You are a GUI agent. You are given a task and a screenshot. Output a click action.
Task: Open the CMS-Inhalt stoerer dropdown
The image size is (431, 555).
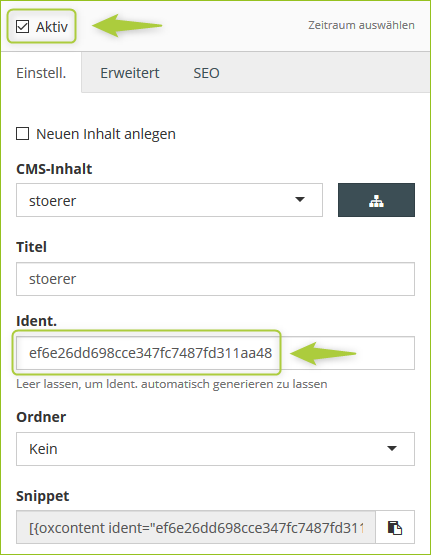[169, 200]
